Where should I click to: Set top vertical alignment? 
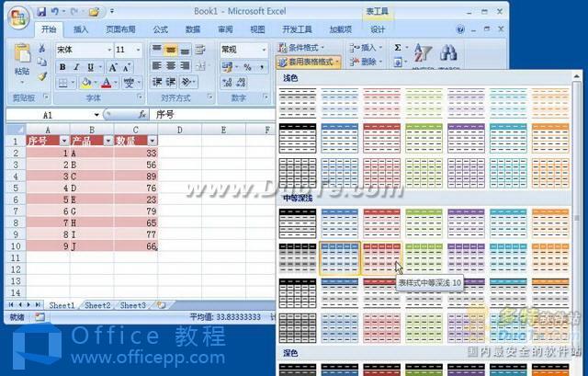(x=157, y=50)
